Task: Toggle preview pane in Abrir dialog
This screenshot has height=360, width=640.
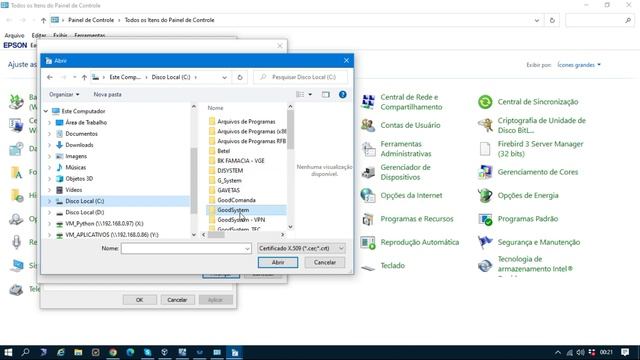Action: (x=325, y=94)
